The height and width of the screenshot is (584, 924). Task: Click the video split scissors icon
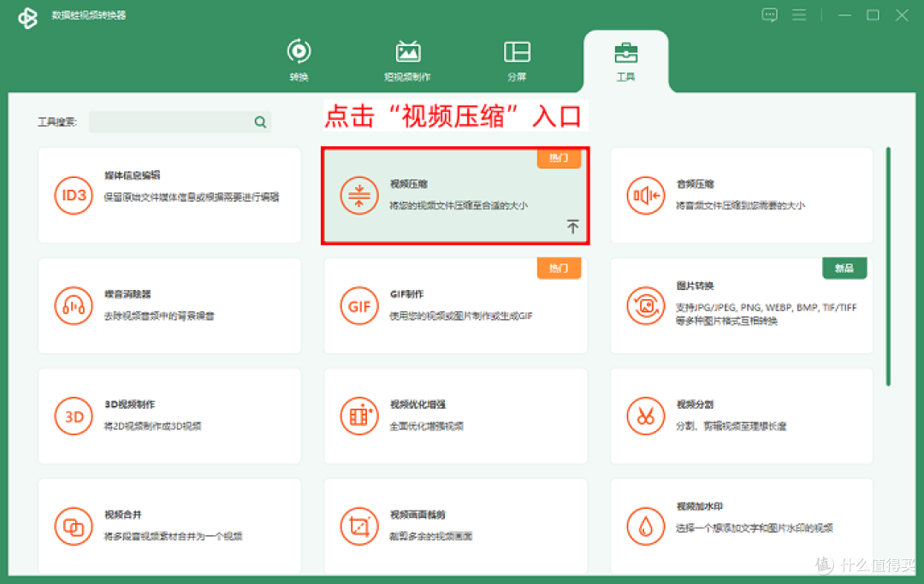[645, 416]
